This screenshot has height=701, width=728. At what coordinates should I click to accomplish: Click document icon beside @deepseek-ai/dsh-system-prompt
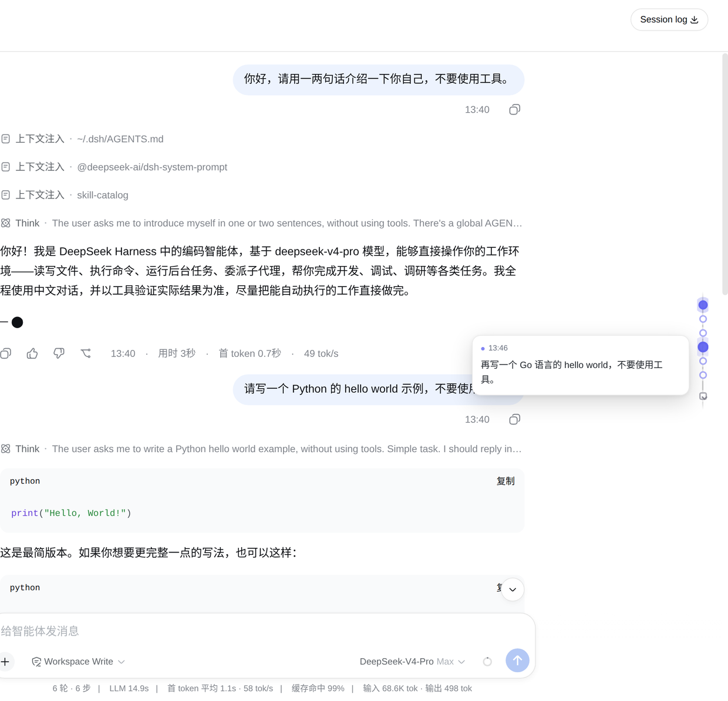(x=6, y=167)
